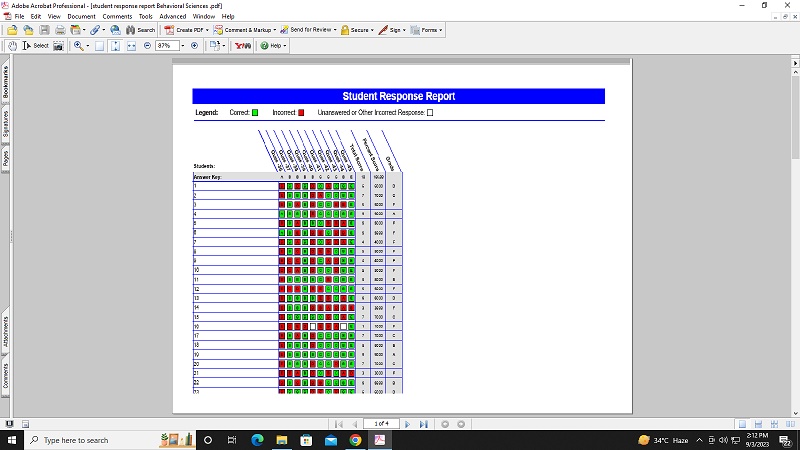Image resolution: width=800 pixels, height=450 pixels.
Task: Click the Student Response Report title
Action: tap(398, 96)
